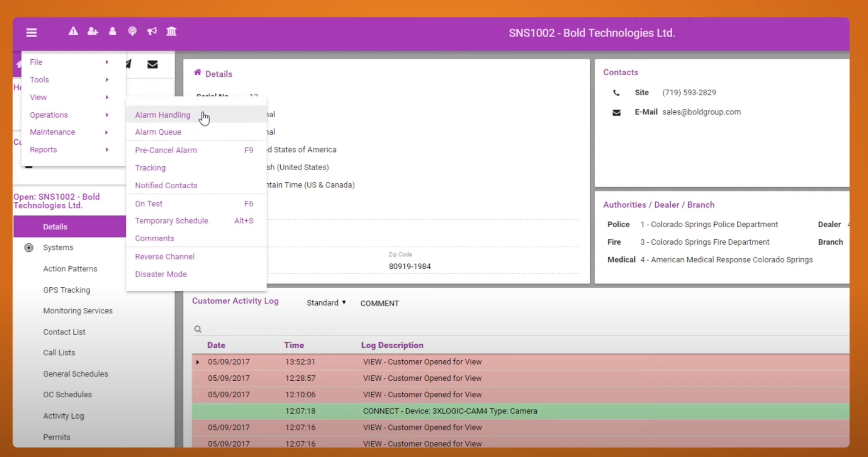Click the search magnifier in activity log

tap(198, 329)
